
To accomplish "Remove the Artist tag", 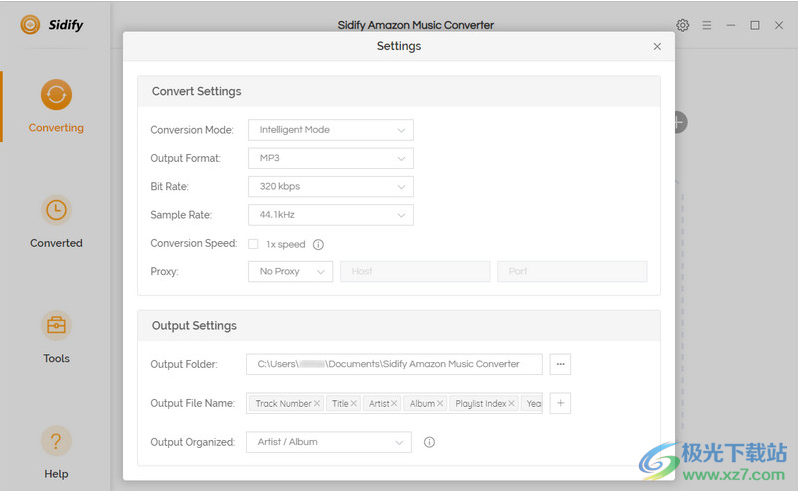I will pyautogui.click(x=394, y=403).
